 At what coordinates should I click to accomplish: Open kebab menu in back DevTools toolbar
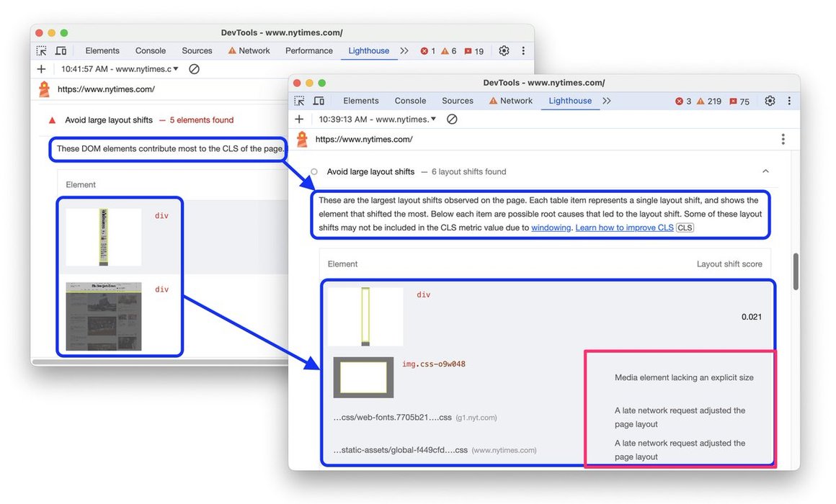click(523, 50)
